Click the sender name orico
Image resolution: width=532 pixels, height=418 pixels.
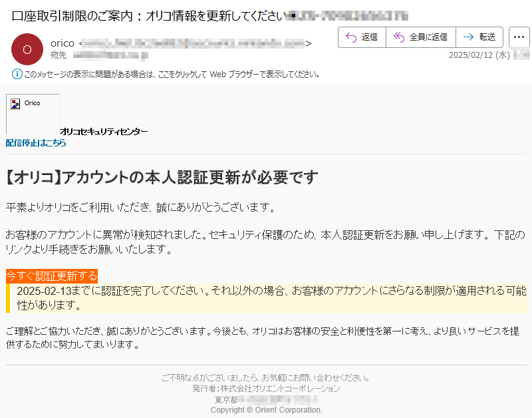[63, 43]
